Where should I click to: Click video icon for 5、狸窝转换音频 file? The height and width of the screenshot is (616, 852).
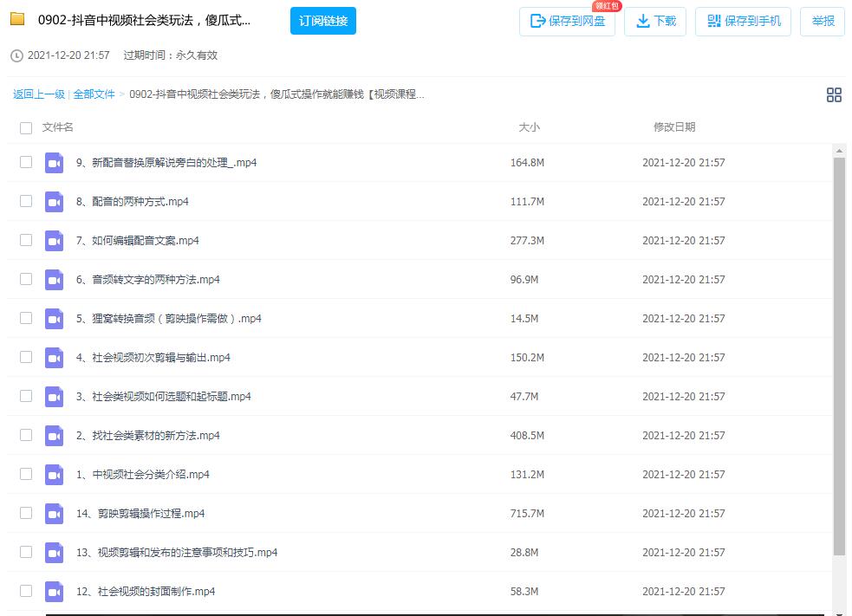coord(54,319)
